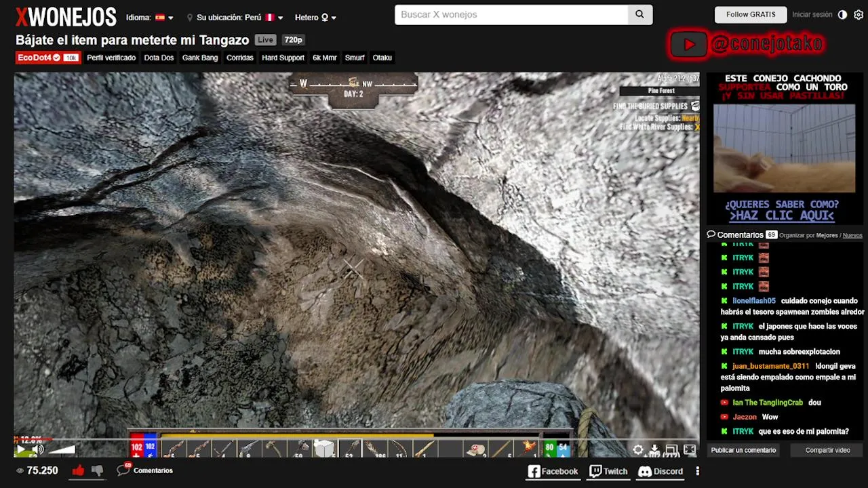Click the search magnifier button
The image size is (868, 488).
pos(639,14)
